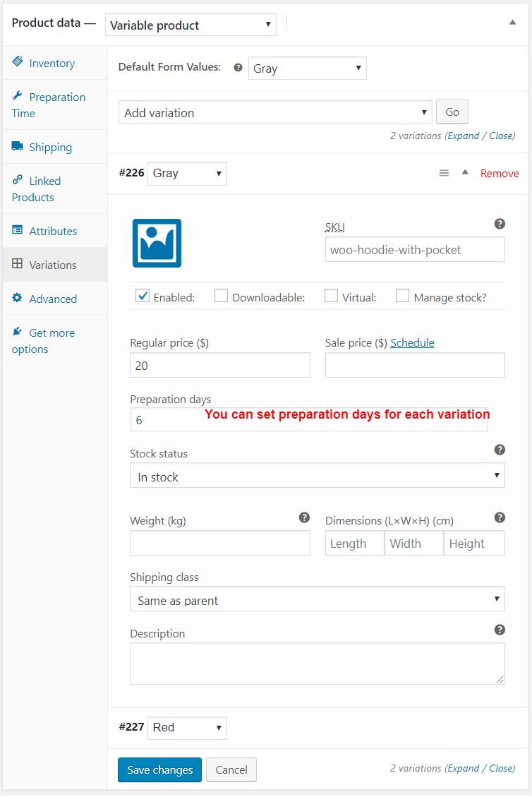
Task: Click the variation image placeholder icon
Action: point(157,243)
